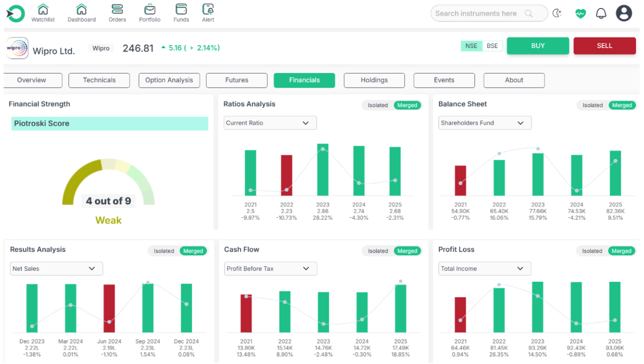Click the 2025 Profit Before Tax bar
Image resolution: width=644 pixels, height=364 pixels.
tap(400, 308)
